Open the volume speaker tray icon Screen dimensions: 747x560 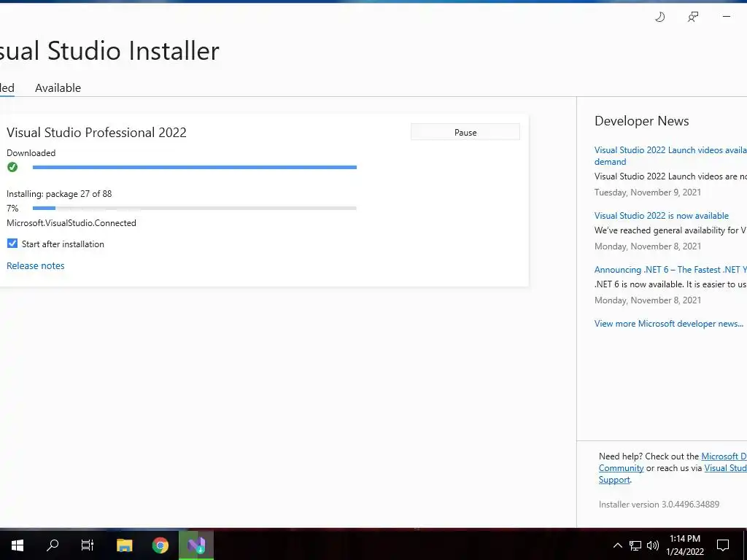(x=653, y=545)
